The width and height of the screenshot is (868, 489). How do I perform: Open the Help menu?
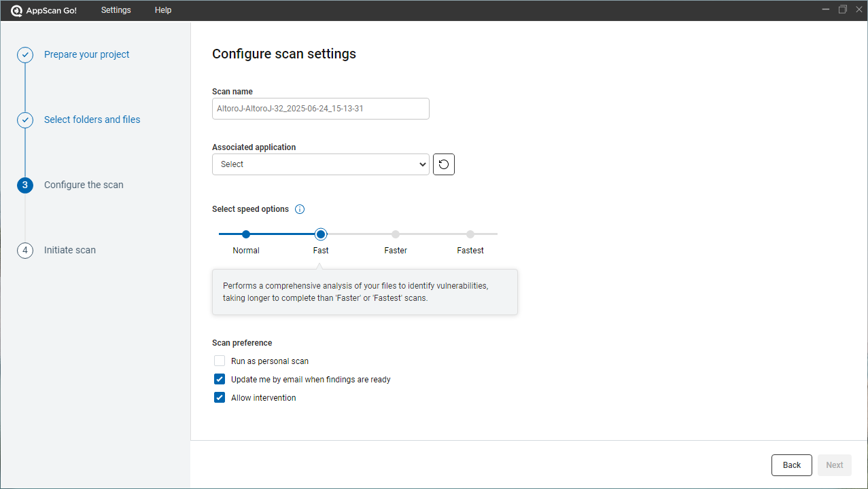[x=163, y=10]
